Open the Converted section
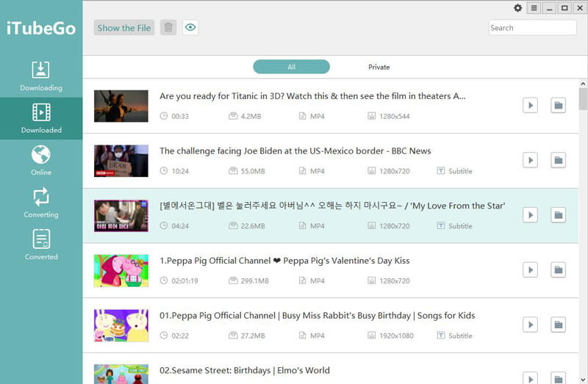 pyautogui.click(x=41, y=245)
